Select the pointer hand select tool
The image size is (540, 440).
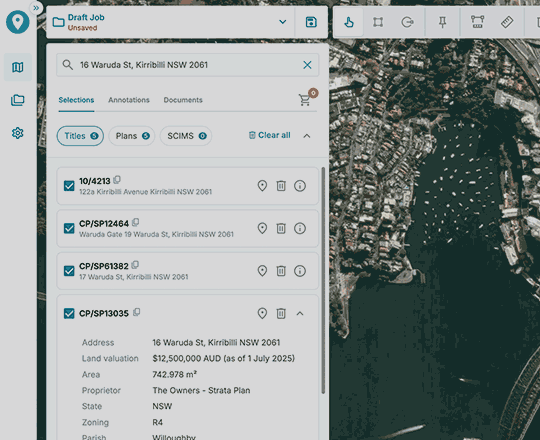[349, 22]
